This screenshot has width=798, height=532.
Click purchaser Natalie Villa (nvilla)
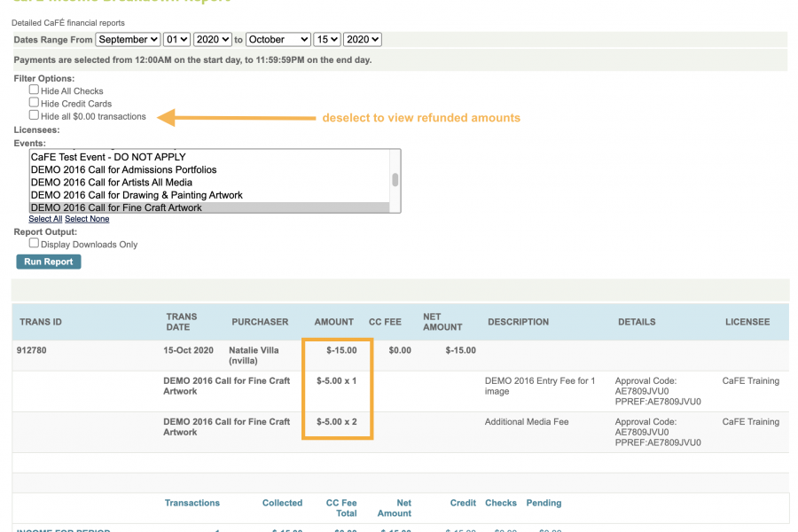click(254, 356)
